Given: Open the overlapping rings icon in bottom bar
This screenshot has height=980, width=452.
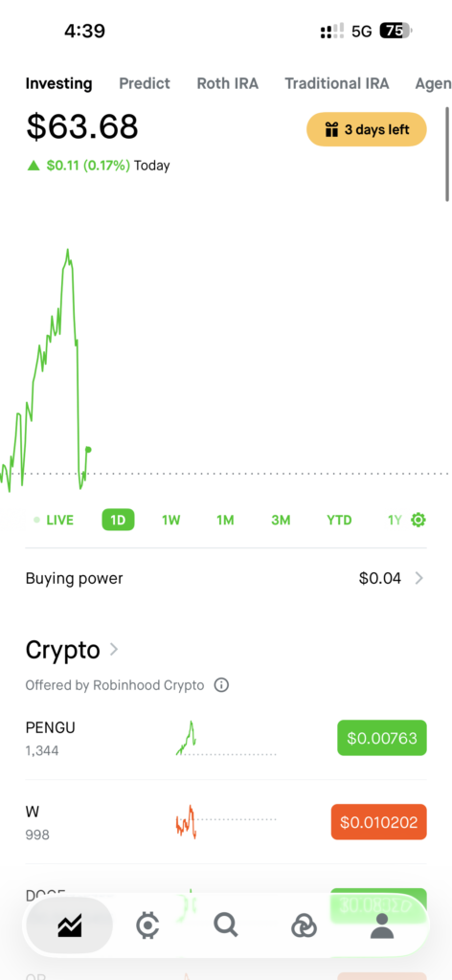Looking at the screenshot, I should pos(304,925).
